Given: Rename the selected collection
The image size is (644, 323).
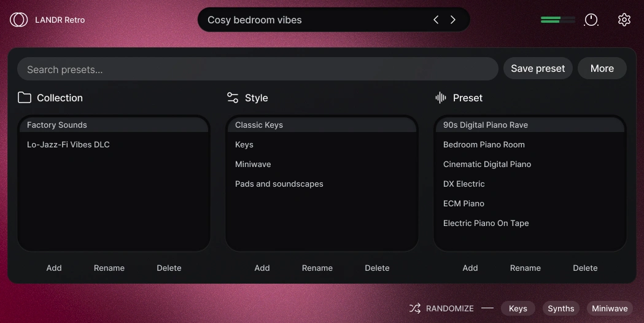Looking at the screenshot, I should coord(109,268).
